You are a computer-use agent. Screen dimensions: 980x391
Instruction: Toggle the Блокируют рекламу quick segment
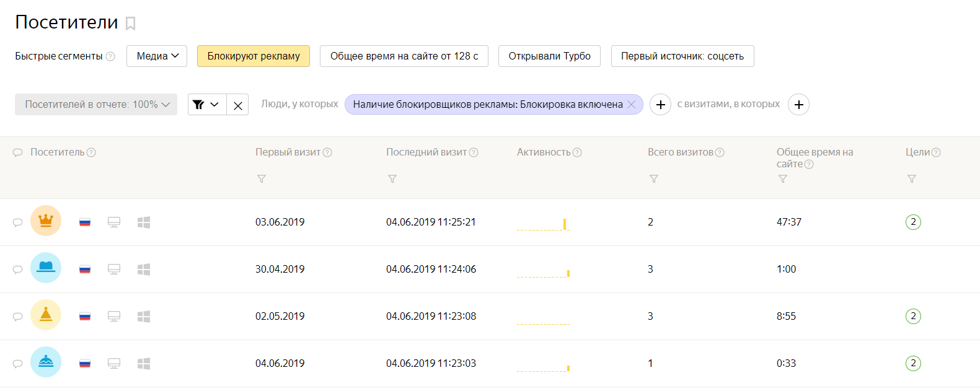tap(254, 56)
